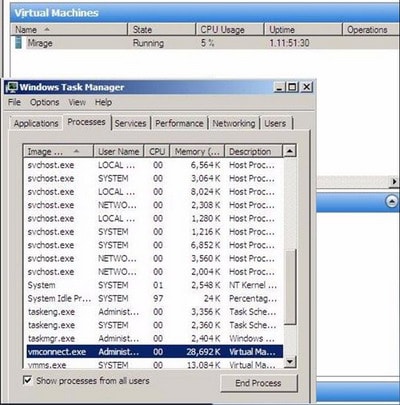Select the Processes tab
400x405 pixels.
86,122
